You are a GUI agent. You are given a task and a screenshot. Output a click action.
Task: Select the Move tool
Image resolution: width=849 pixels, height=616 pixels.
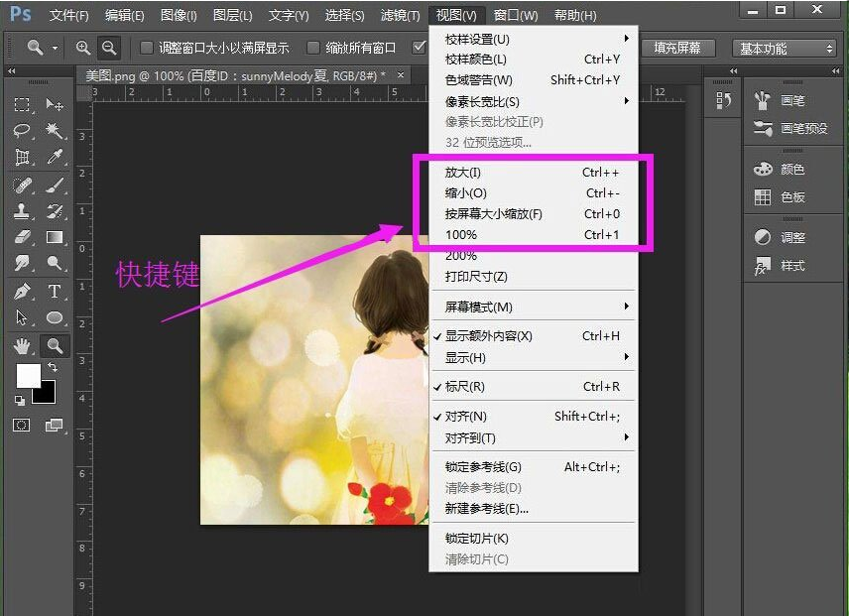coord(55,104)
